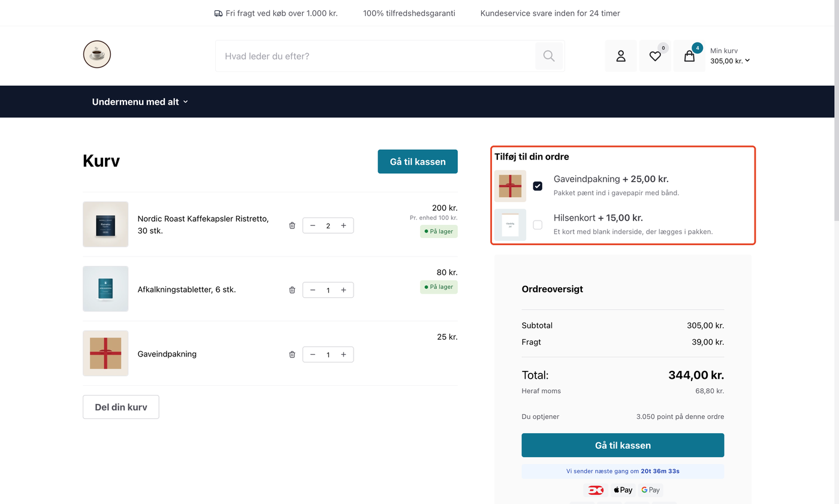Open Gaveindpakning thumbnail in cart list
Viewport: 839px width, 504px height.
105,353
